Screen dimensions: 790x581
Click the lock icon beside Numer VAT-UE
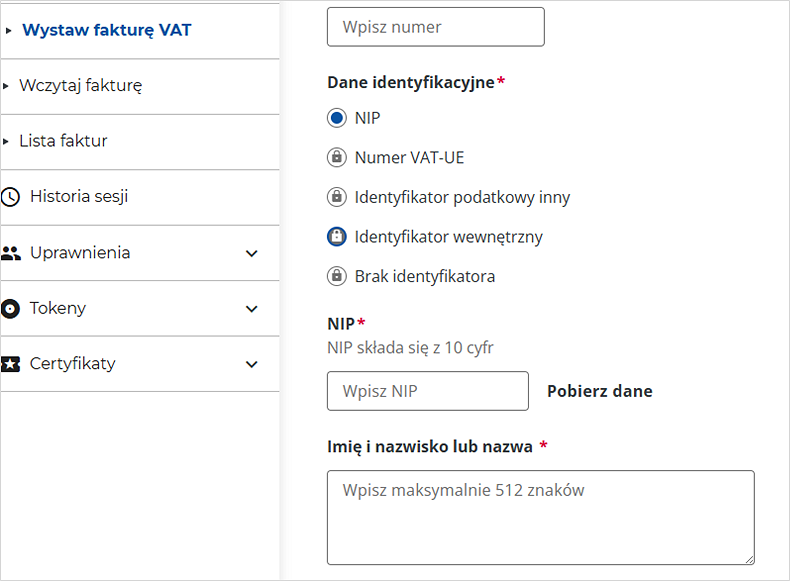point(336,157)
